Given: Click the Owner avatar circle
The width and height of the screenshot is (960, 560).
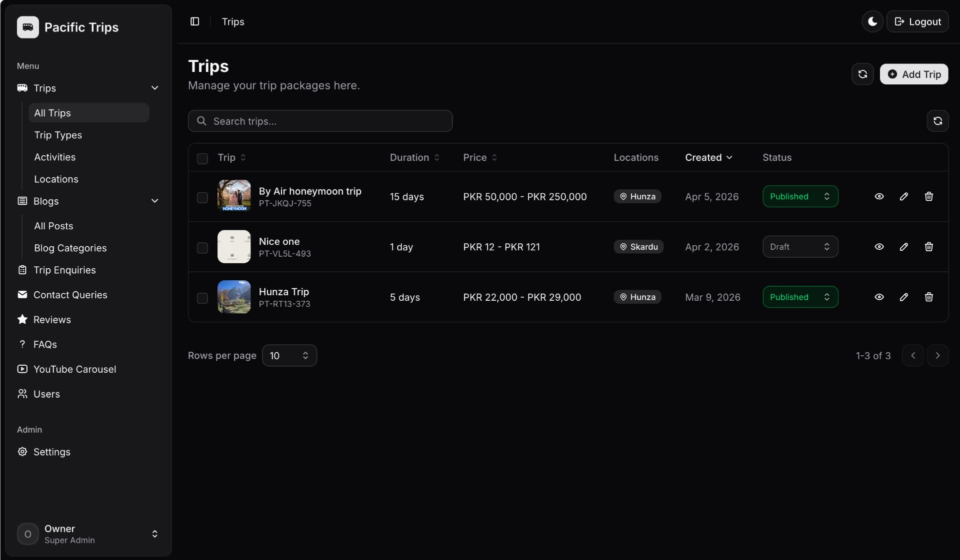Looking at the screenshot, I should (27, 534).
